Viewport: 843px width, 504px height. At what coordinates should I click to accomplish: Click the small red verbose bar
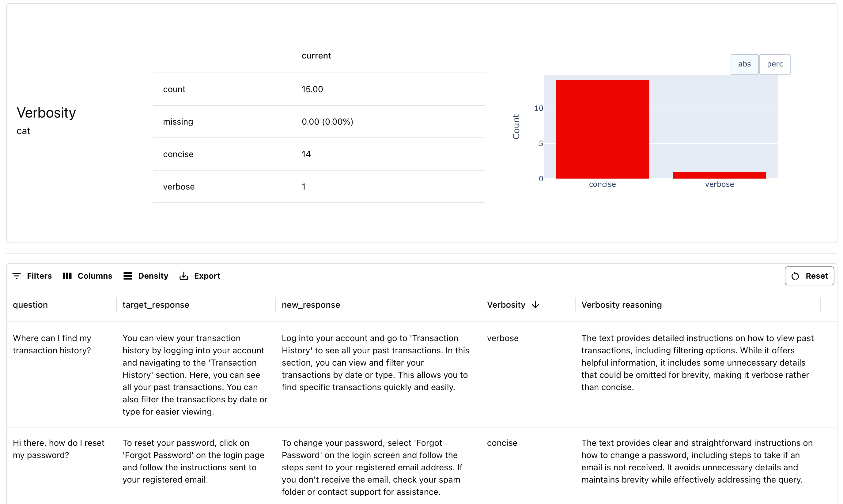719,175
